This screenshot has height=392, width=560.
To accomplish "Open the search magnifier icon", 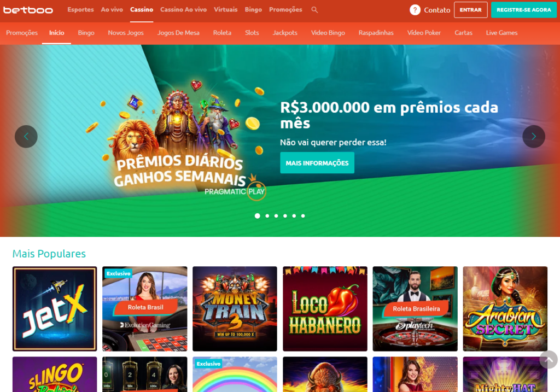I will (314, 10).
